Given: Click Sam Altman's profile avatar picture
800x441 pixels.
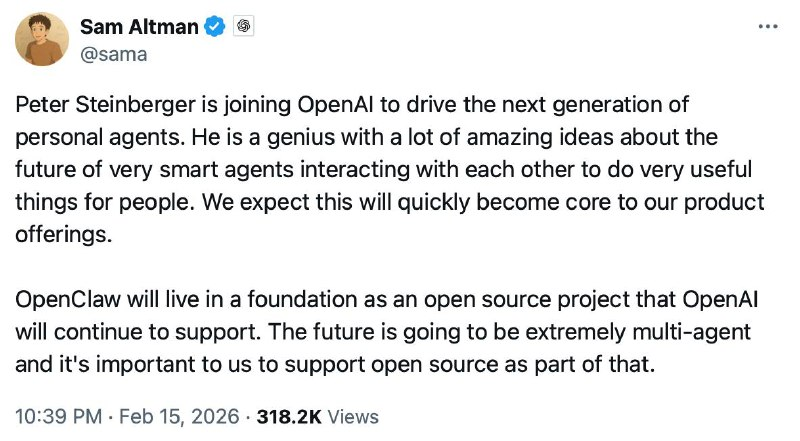Looking at the screenshot, I should point(41,39).
